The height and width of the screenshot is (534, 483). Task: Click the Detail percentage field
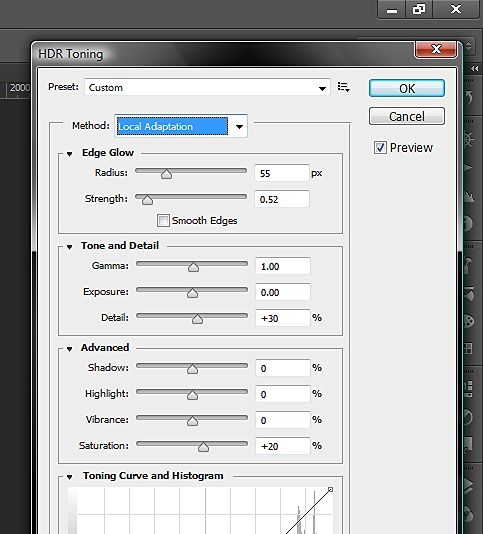coord(282,318)
